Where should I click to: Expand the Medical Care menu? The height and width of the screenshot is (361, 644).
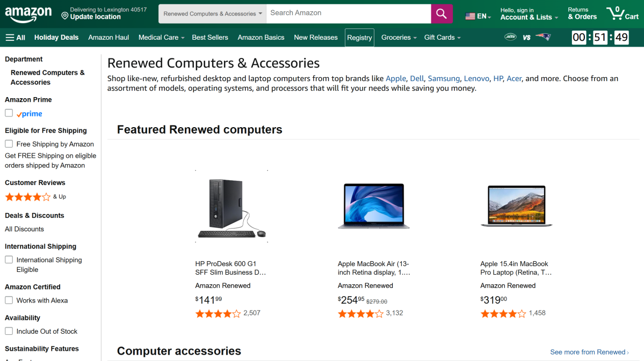tap(161, 38)
